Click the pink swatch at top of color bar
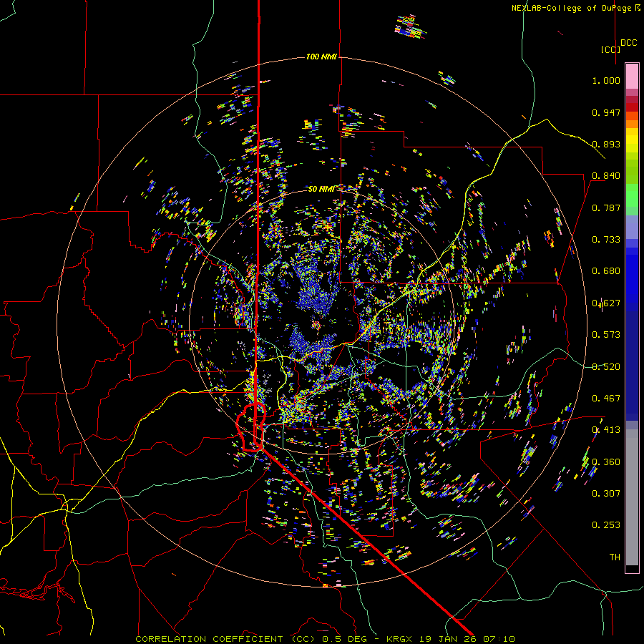 632,76
